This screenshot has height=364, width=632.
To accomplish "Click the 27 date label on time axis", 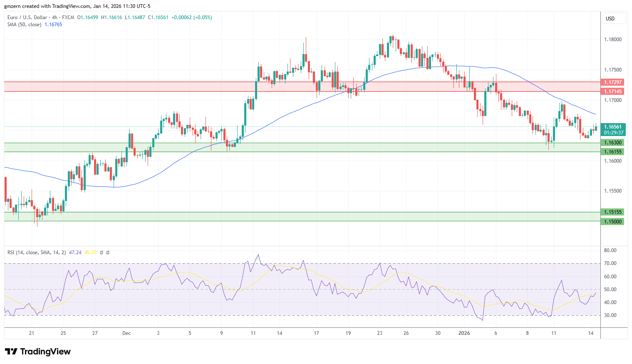I will point(95,333).
